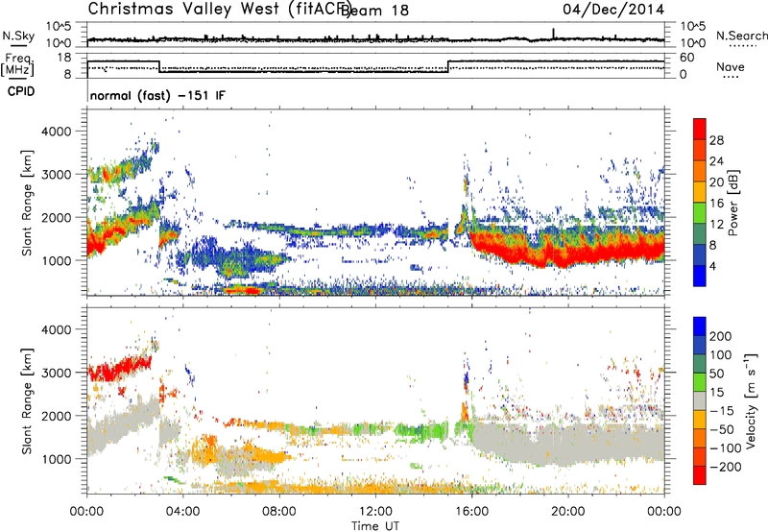The image size is (768, 532).
Task: Click 'Slant Range [km]' label of velocity panel
Action: tap(27, 401)
